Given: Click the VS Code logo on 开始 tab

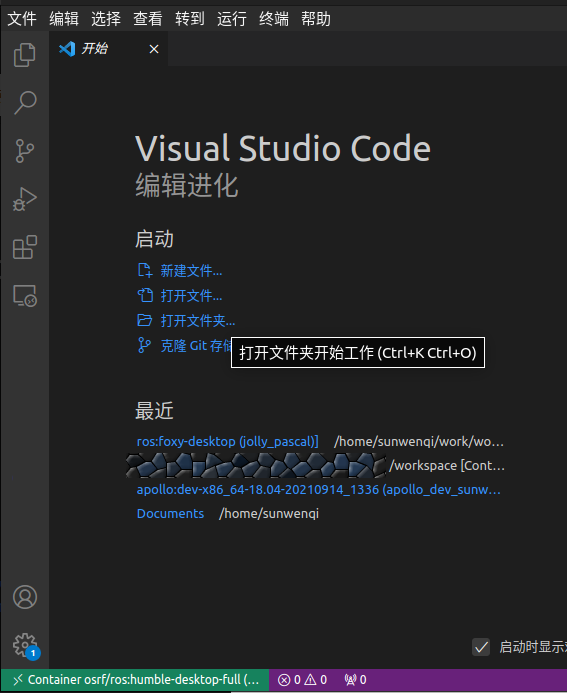Looking at the screenshot, I should coord(67,49).
